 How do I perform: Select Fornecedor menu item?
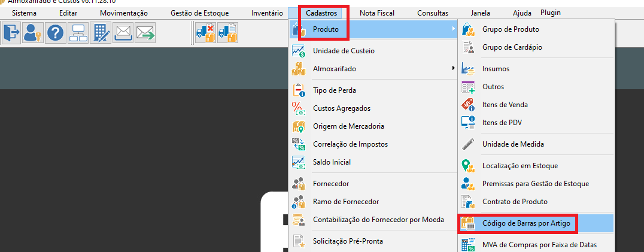click(373, 183)
